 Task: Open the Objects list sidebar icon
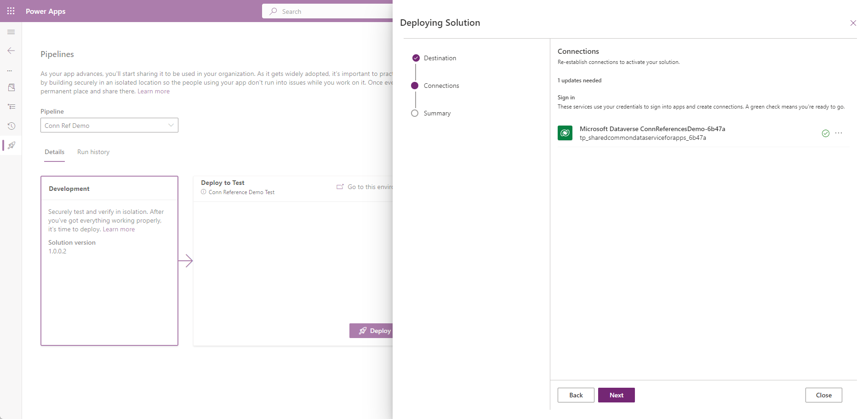[11, 107]
